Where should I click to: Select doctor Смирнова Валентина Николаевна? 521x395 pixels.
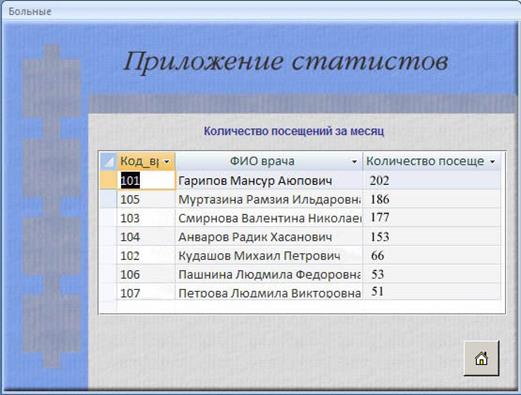[x=269, y=218]
